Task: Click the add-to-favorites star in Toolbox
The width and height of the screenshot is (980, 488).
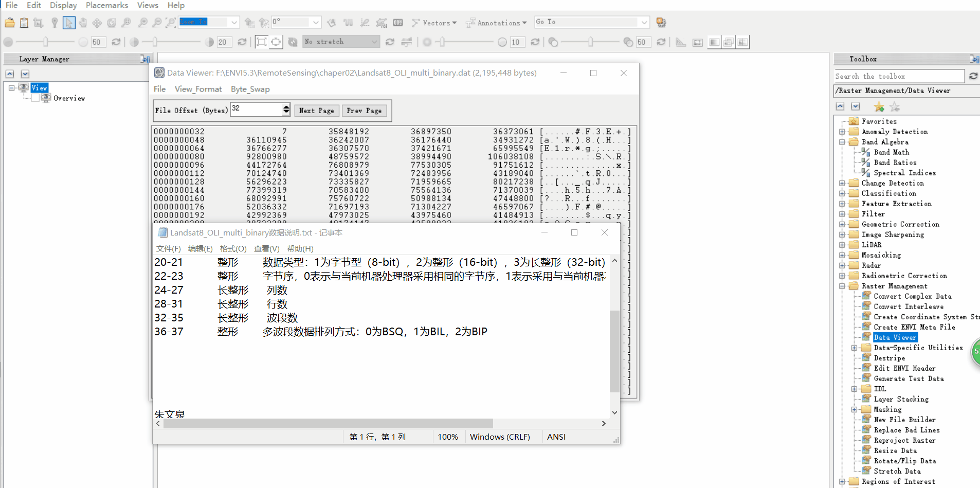Action: tap(879, 107)
